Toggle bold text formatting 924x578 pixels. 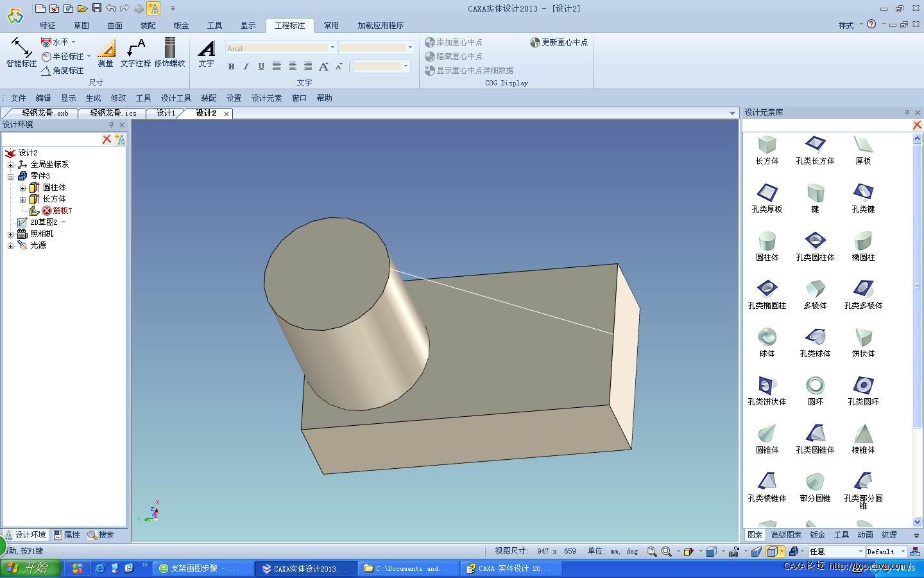pos(231,66)
